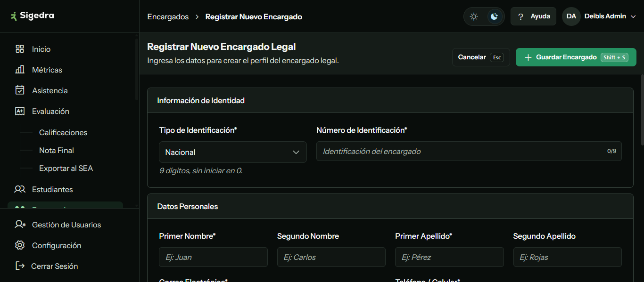Image resolution: width=644 pixels, height=282 pixels.
Task: Expand the Deibis Admin user menu chevron
Action: pyautogui.click(x=633, y=16)
